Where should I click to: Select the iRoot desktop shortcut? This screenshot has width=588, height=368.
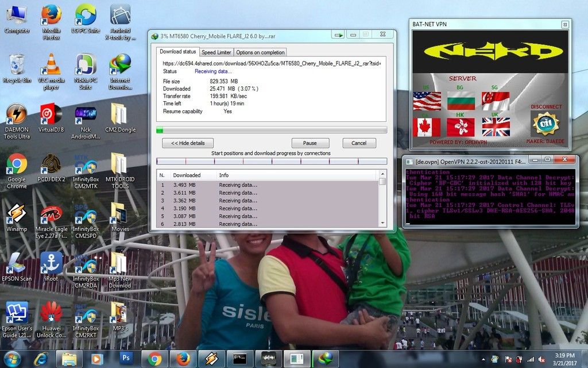pyautogui.click(x=51, y=263)
